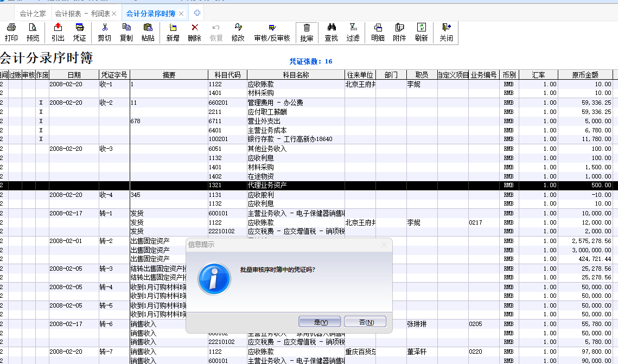Click the plus icon to add tab
Viewport: 618px width, 364px height.
pyautogui.click(x=197, y=12)
